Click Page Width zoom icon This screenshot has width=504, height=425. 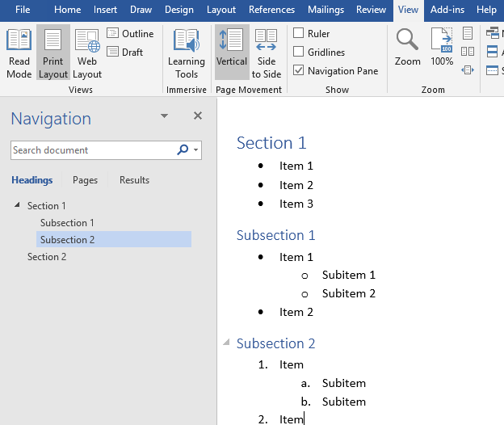click(468, 69)
